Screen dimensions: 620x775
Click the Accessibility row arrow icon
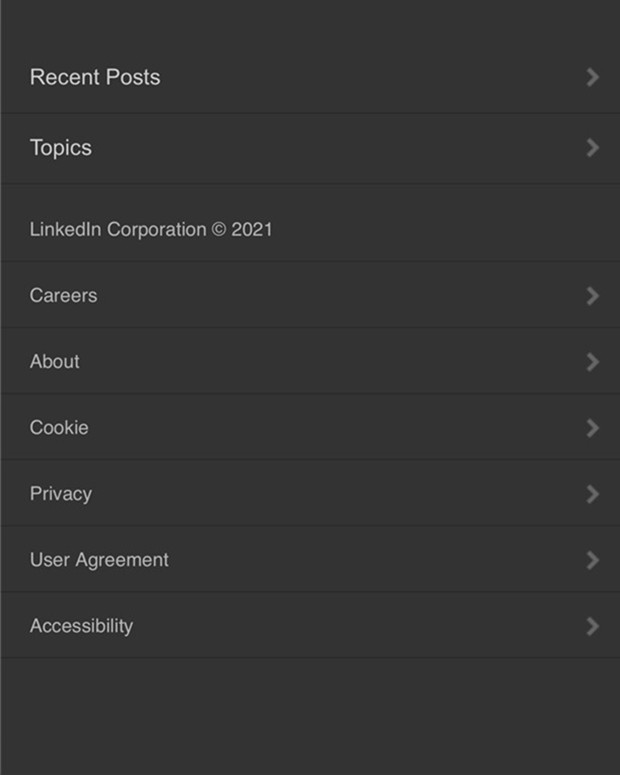coord(592,627)
